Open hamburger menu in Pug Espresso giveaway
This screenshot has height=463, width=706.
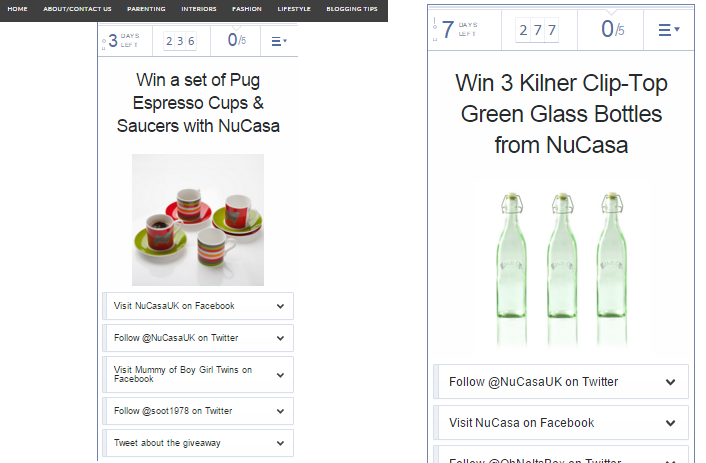point(279,41)
